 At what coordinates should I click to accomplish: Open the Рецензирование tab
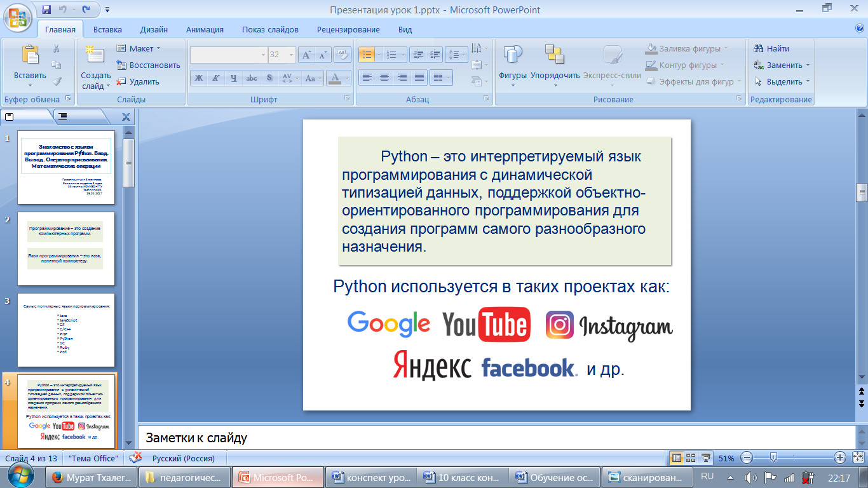click(x=348, y=29)
